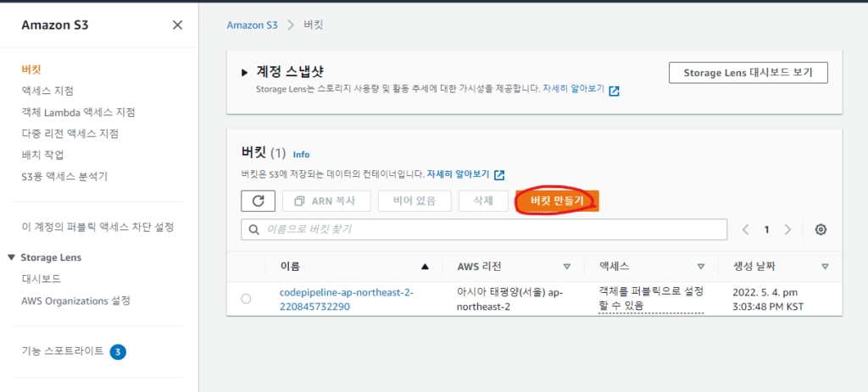Click page number 1 in pagination
The image size is (868, 392).
[766, 229]
